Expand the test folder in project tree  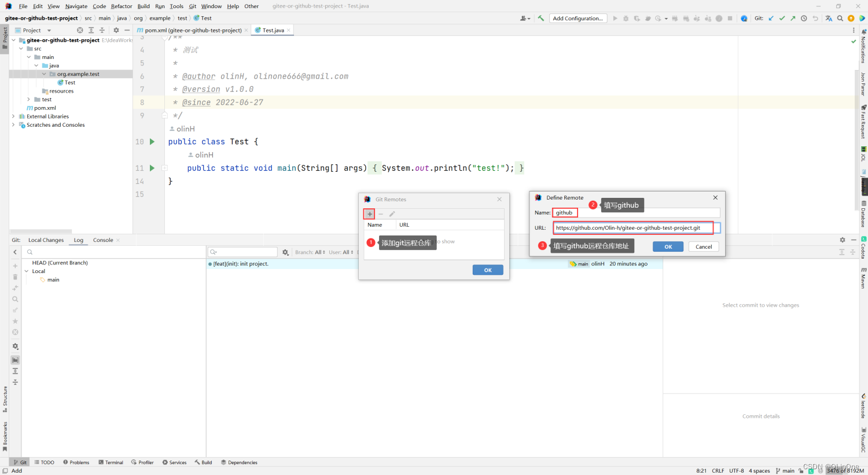[28, 100]
